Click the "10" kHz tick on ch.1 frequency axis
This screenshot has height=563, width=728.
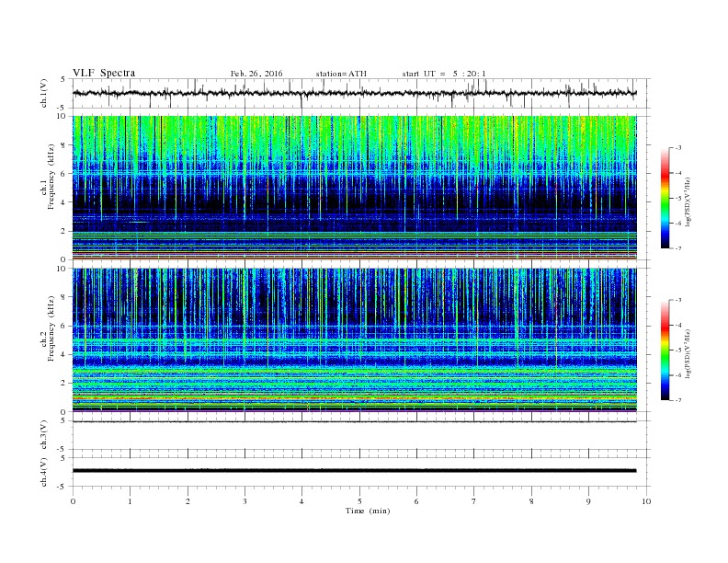(63, 116)
